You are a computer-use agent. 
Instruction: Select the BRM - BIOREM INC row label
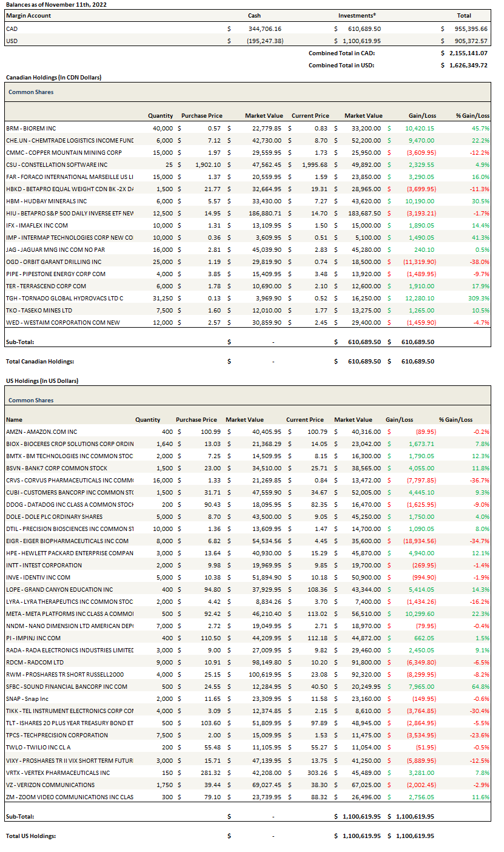point(31,128)
